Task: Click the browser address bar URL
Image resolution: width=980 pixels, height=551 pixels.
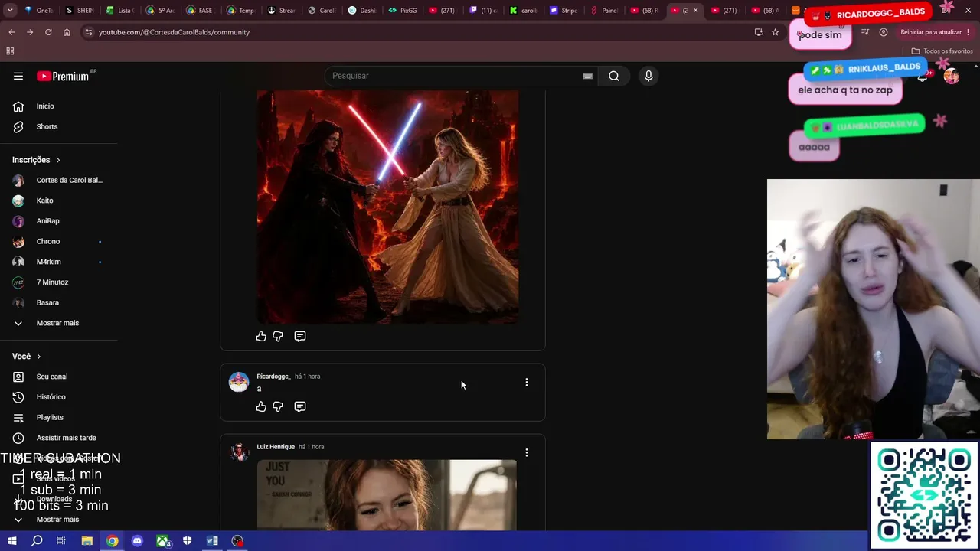Action: pos(175,32)
